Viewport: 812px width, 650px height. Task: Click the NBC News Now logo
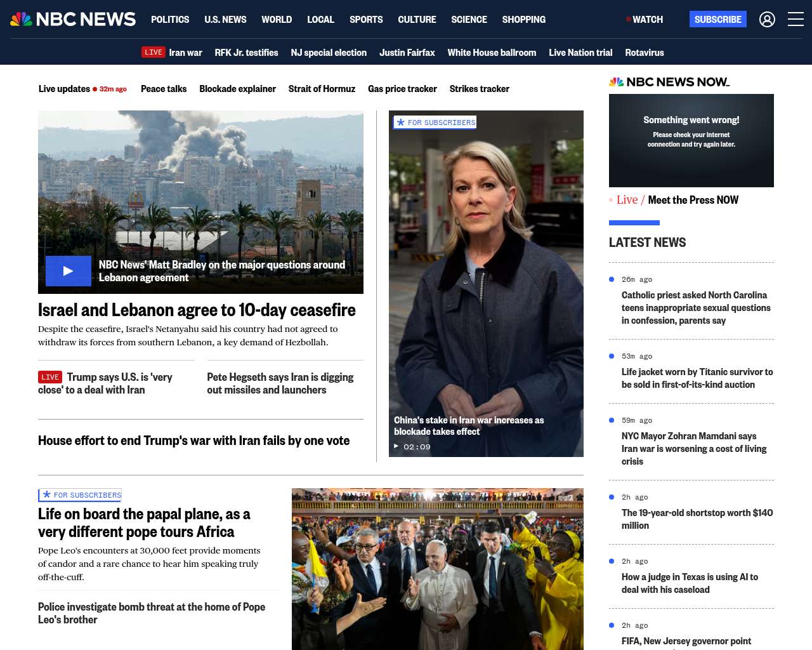[669, 82]
